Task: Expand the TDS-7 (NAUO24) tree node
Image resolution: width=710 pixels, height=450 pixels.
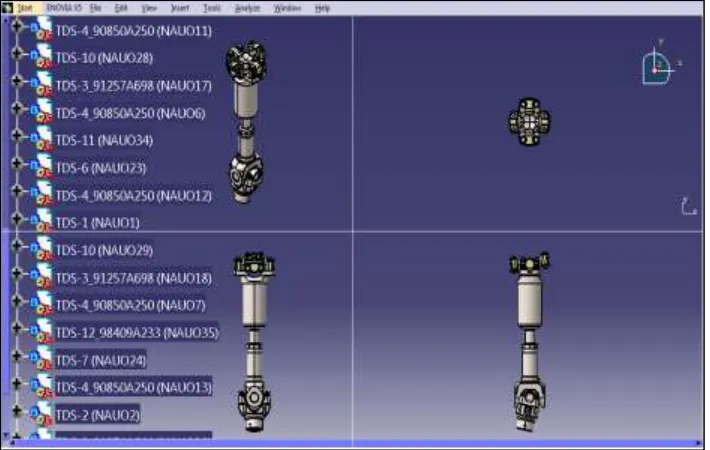Action: pos(17,356)
